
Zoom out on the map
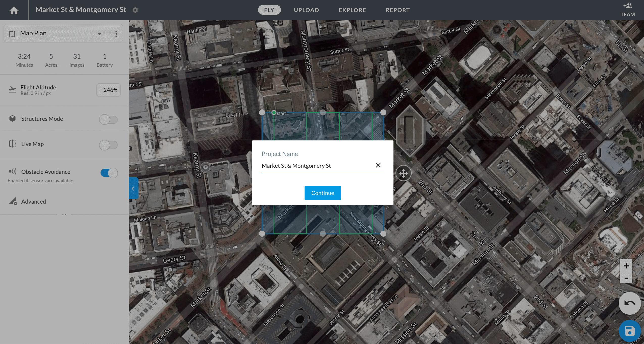click(626, 278)
